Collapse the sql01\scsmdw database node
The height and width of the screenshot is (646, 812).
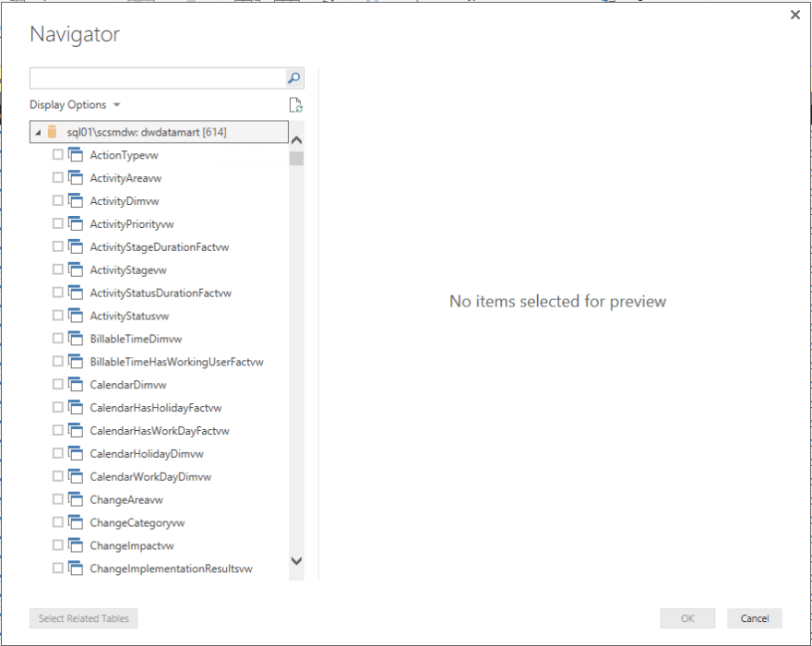38,133
